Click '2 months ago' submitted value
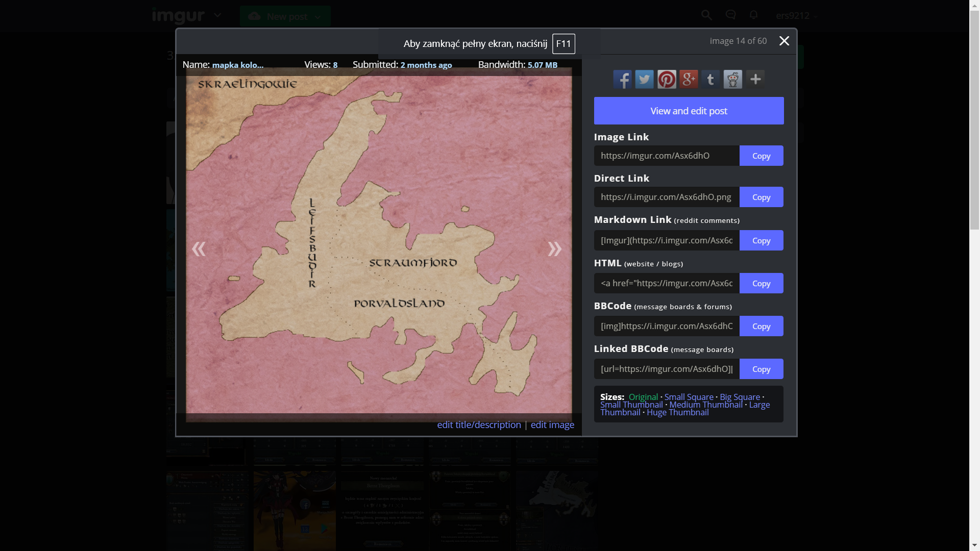 pos(426,65)
